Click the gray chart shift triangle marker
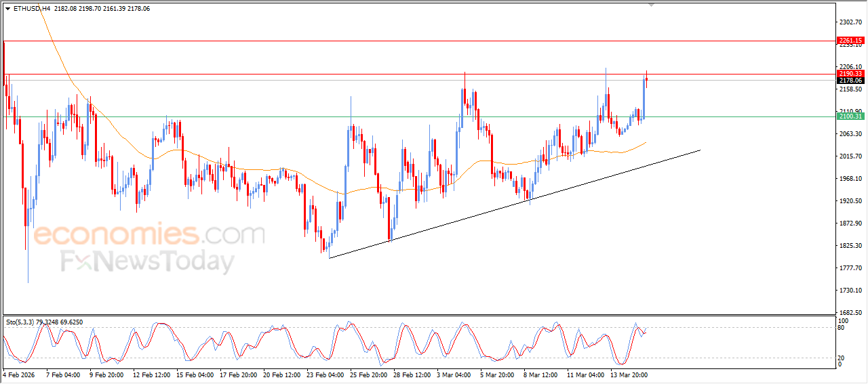 (652, 5)
